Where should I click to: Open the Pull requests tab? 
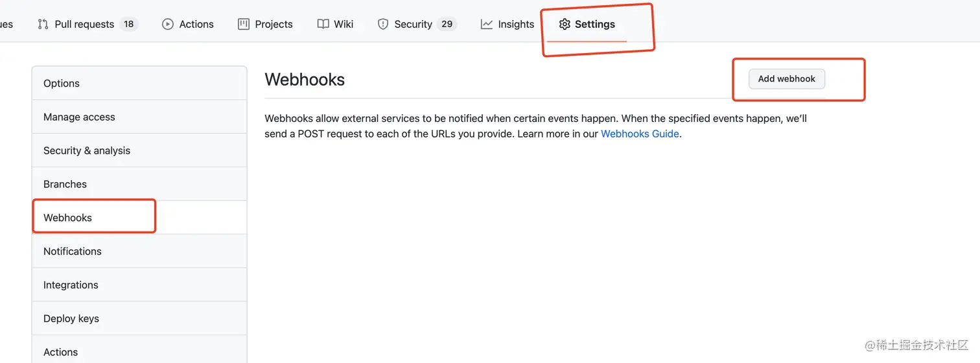click(x=84, y=24)
